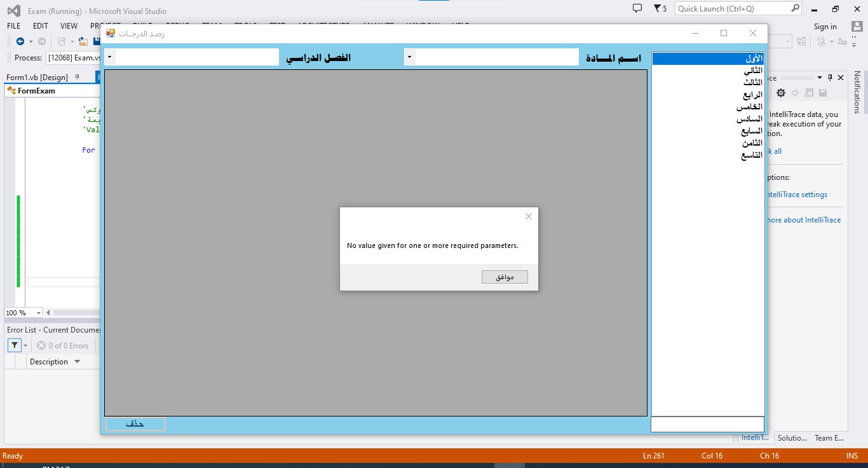Select السادس in the list box
This screenshot has width=868, height=468.
pyautogui.click(x=749, y=119)
